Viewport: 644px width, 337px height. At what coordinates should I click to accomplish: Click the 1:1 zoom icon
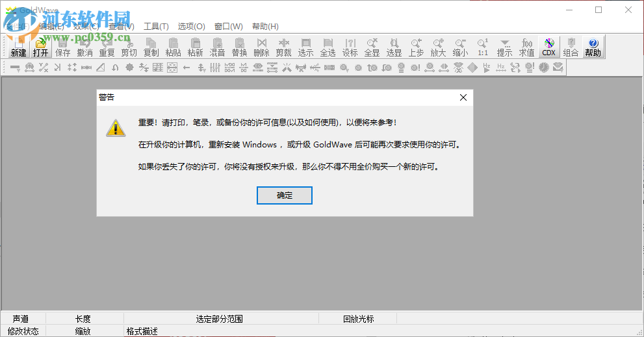[483, 47]
